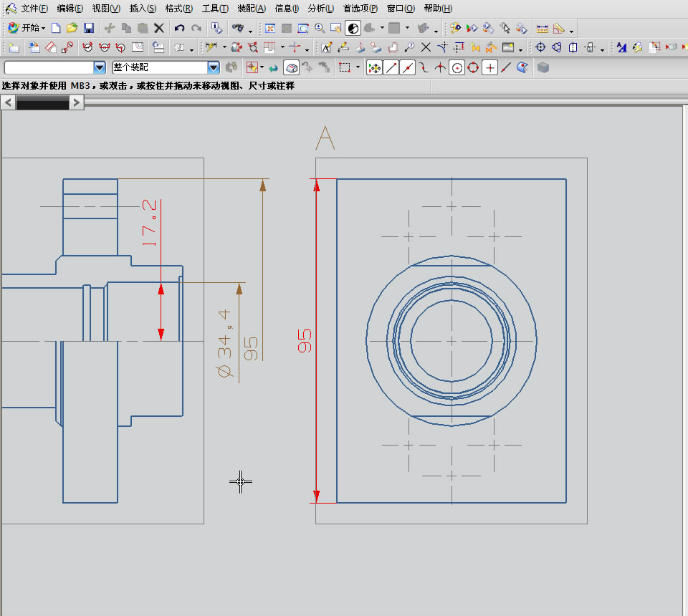Click the zoom magnifier icon
The width and height of the screenshot is (688, 616).
point(319,29)
